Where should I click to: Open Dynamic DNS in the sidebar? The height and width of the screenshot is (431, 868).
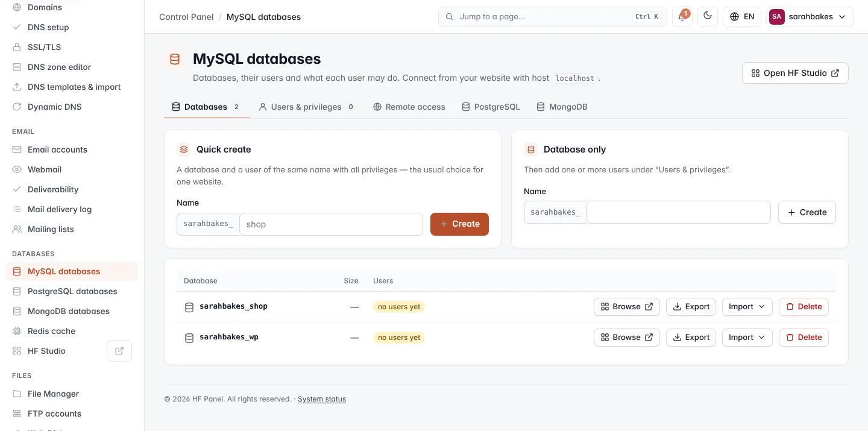(x=72, y=107)
